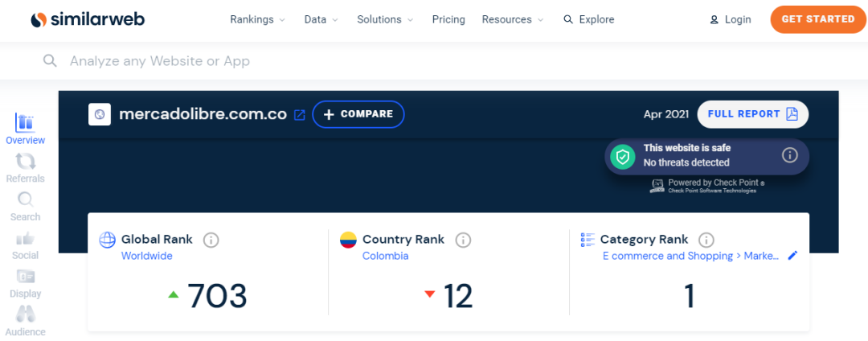The height and width of the screenshot is (341, 868).
Task: Click the info icon next to Category Rank
Action: 706,240
